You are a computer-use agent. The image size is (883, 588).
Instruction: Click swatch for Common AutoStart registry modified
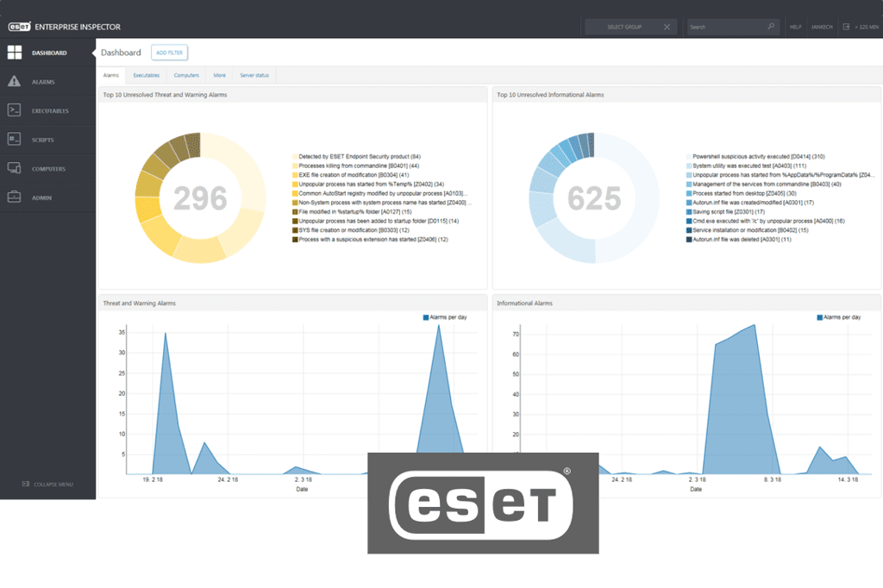295,193
